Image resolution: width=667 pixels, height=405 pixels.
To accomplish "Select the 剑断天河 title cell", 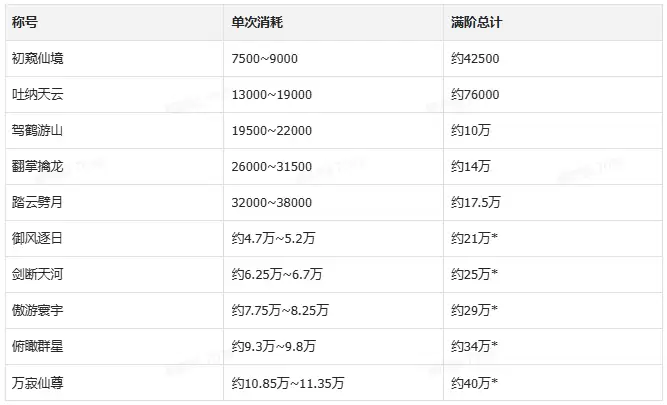I will point(114,274).
